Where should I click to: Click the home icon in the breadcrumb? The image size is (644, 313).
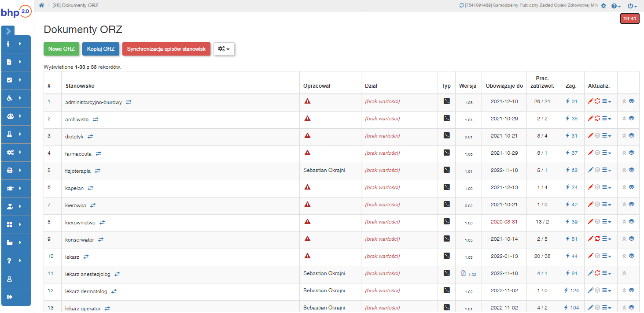(41, 5)
